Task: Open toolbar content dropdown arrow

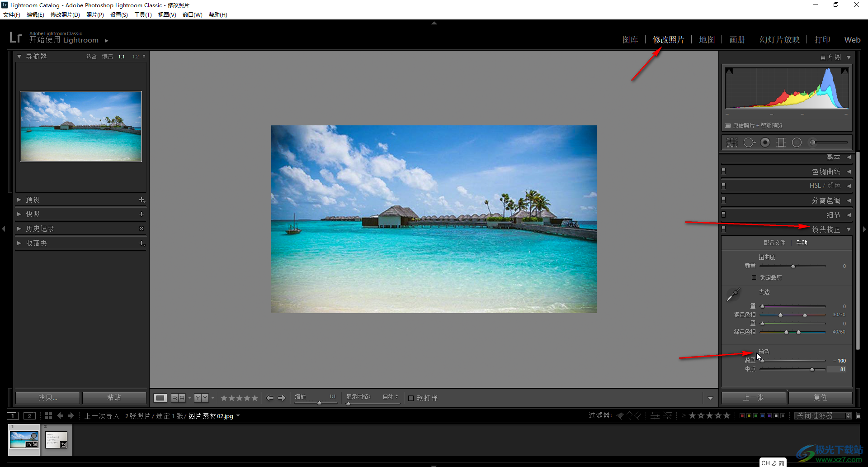Action: click(x=710, y=398)
